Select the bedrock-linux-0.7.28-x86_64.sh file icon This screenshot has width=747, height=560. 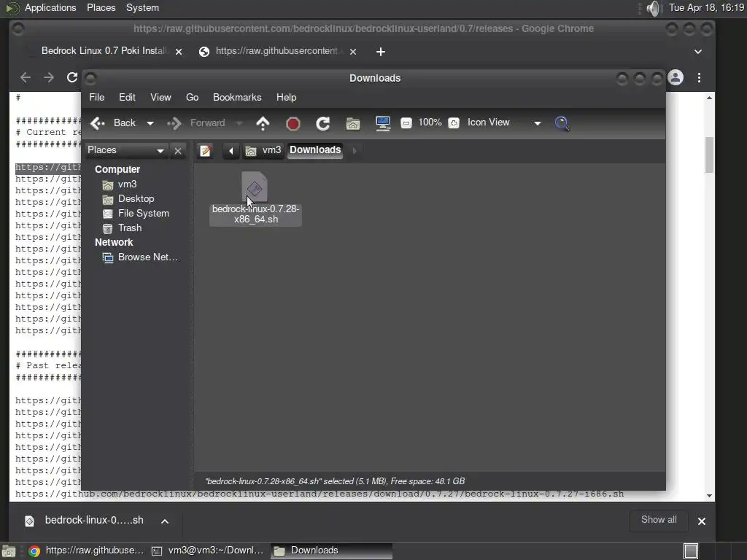point(255,187)
